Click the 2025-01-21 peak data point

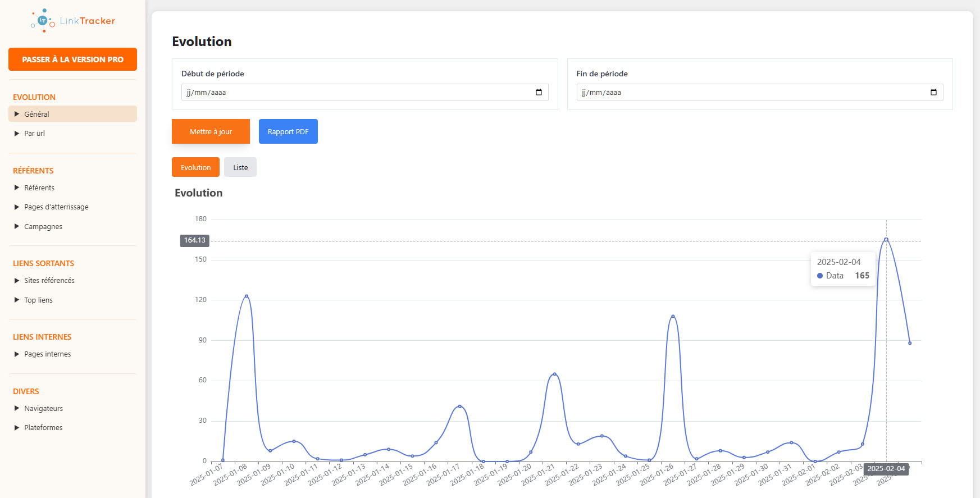click(554, 374)
